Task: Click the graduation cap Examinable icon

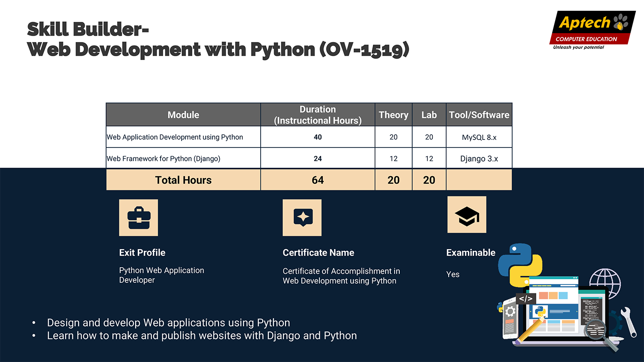Action: [467, 215]
